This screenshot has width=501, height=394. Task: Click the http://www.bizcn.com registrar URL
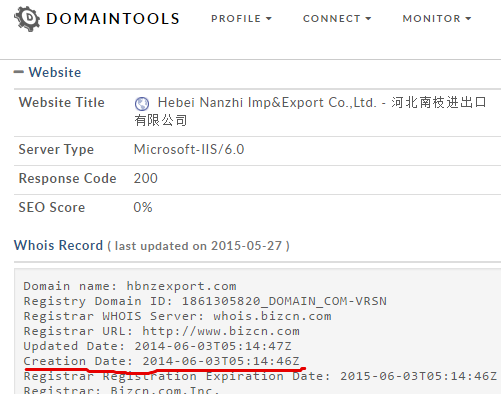coord(221,331)
